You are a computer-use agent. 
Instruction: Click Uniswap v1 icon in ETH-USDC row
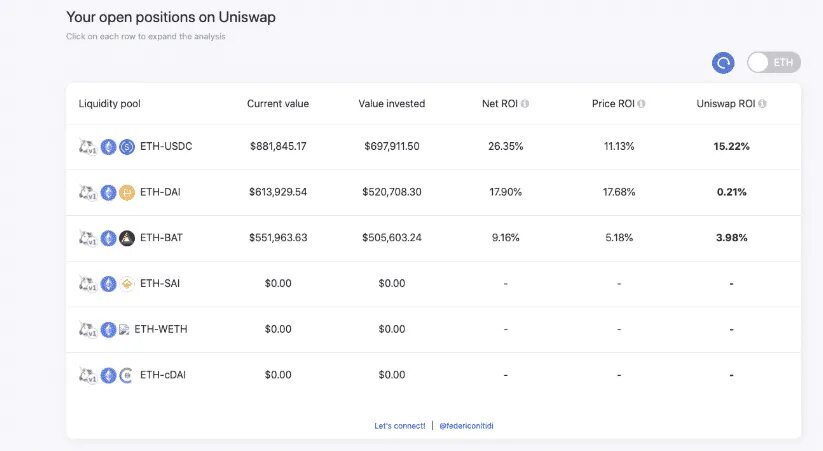pyautogui.click(x=88, y=147)
